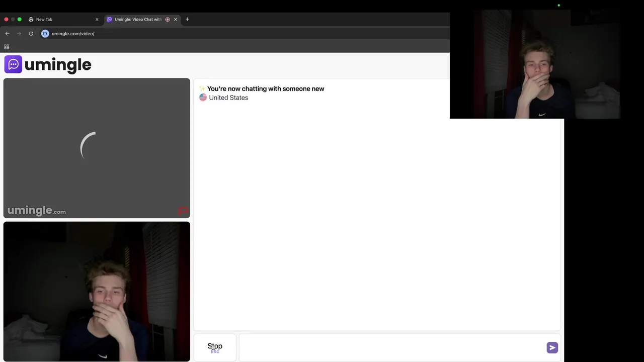Image resolution: width=644 pixels, height=362 pixels.
Task: Click the overlay webcam window at top right
Action: (536, 64)
